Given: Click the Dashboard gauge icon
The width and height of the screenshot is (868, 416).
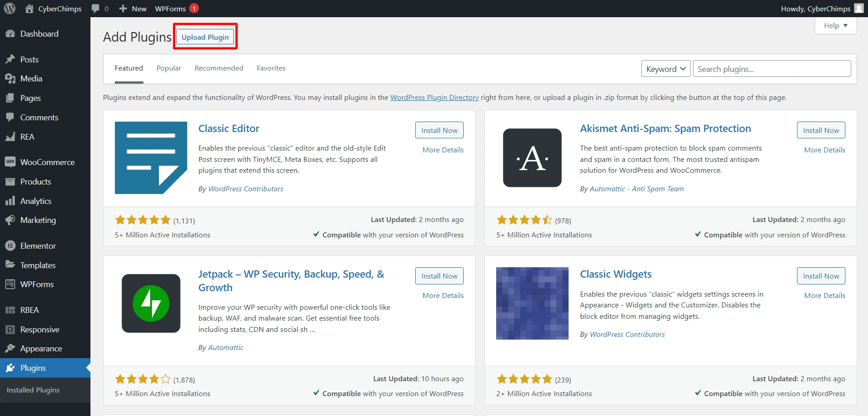Looking at the screenshot, I should 10,34.
